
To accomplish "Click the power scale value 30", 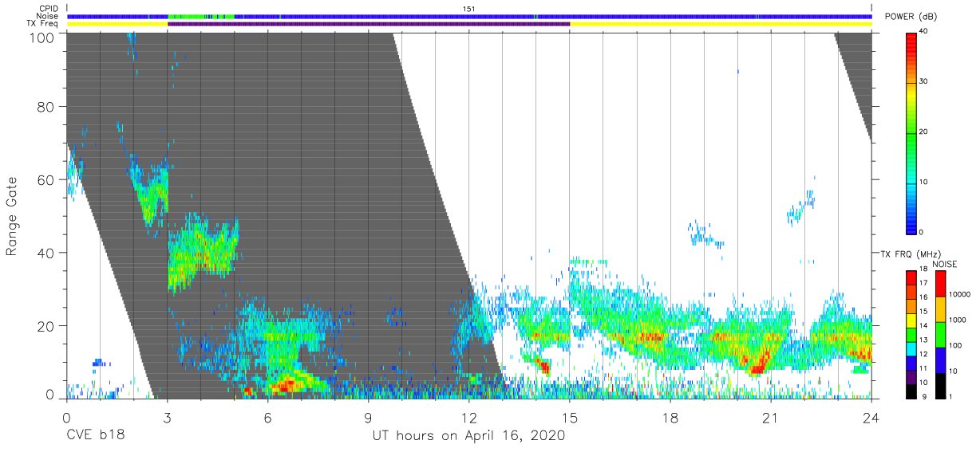I will pos(923,81).
